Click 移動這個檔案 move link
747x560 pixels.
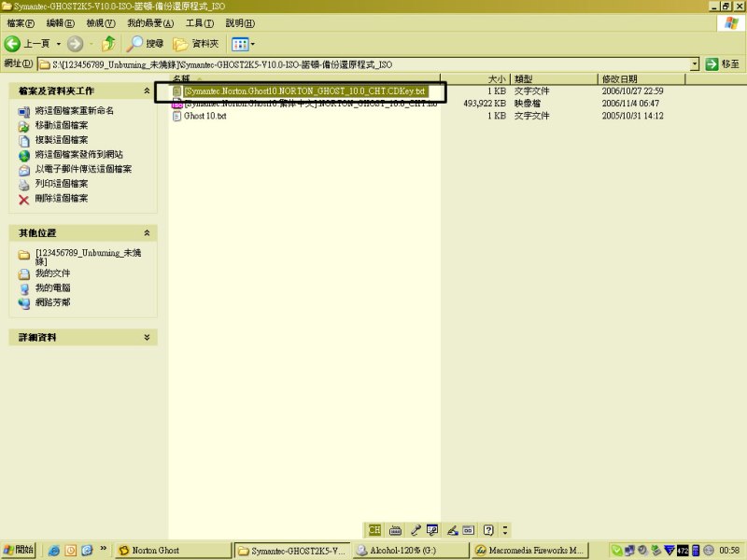62,125
